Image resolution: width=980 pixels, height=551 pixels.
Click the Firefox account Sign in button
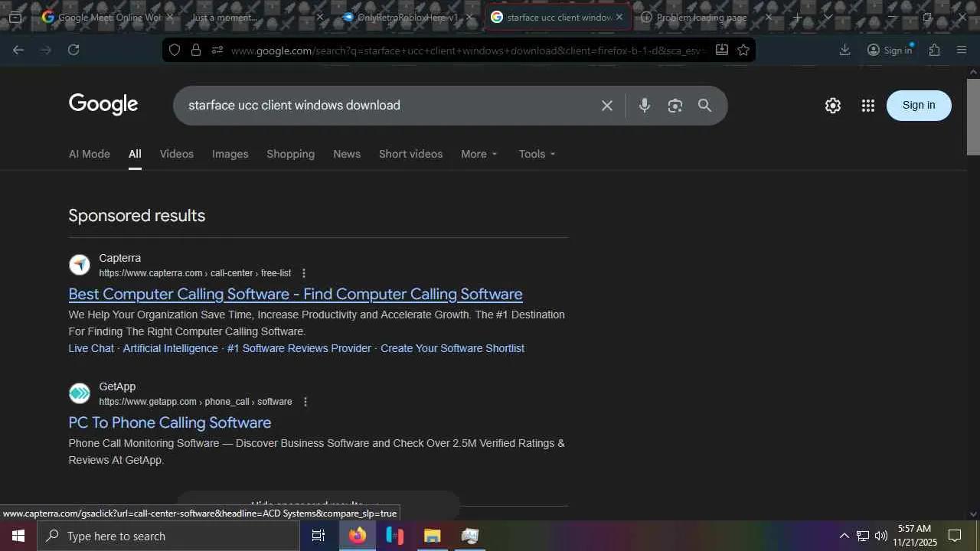[890, 50]
